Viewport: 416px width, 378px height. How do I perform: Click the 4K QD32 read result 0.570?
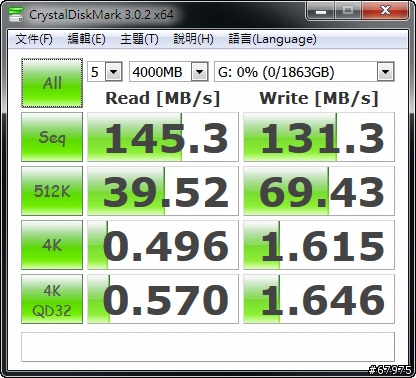point(163,299)
